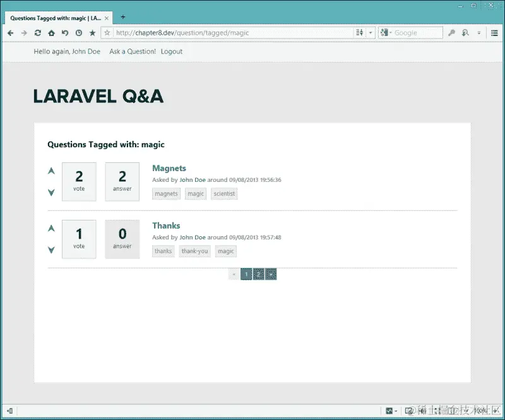Click the Questions Tagged with: magic heading
505x420 pixels.
[x=106, y=145]
